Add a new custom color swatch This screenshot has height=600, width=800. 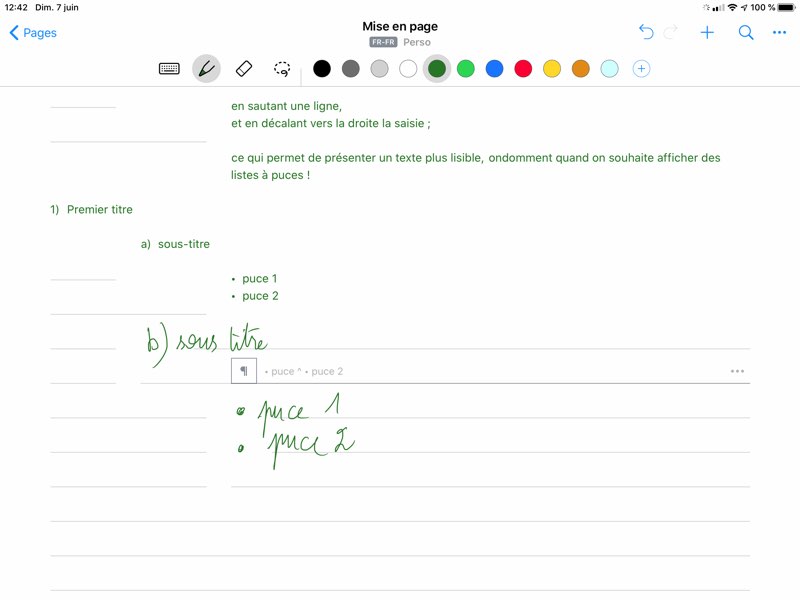[x=642, y=69]
